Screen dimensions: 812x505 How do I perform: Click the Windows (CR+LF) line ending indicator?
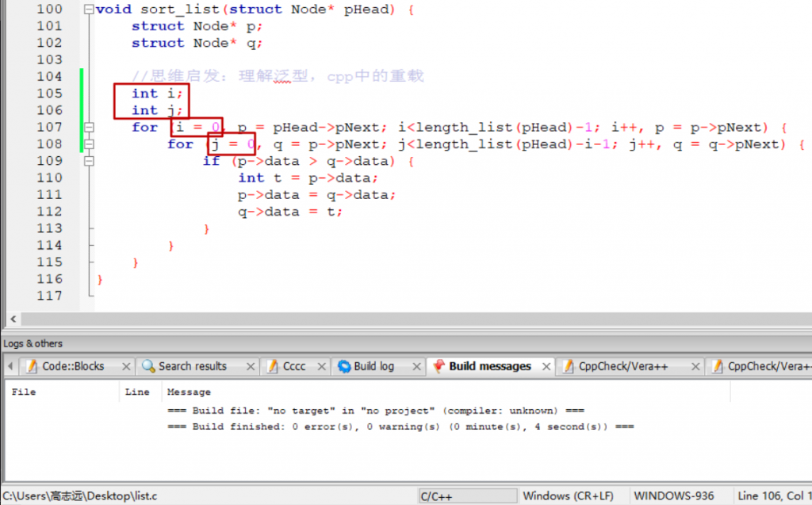(568, 496)
